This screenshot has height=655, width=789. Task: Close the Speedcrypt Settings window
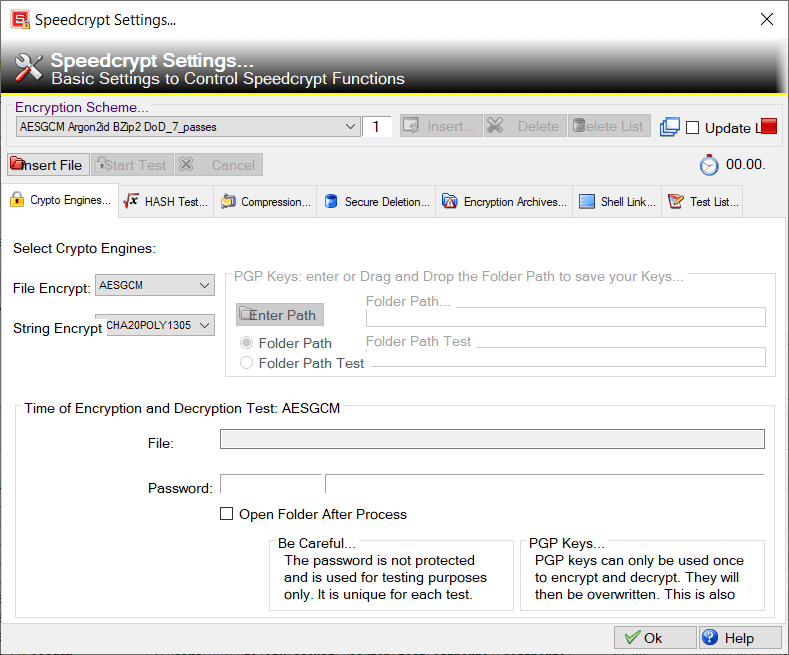click(x=766, y=20)
